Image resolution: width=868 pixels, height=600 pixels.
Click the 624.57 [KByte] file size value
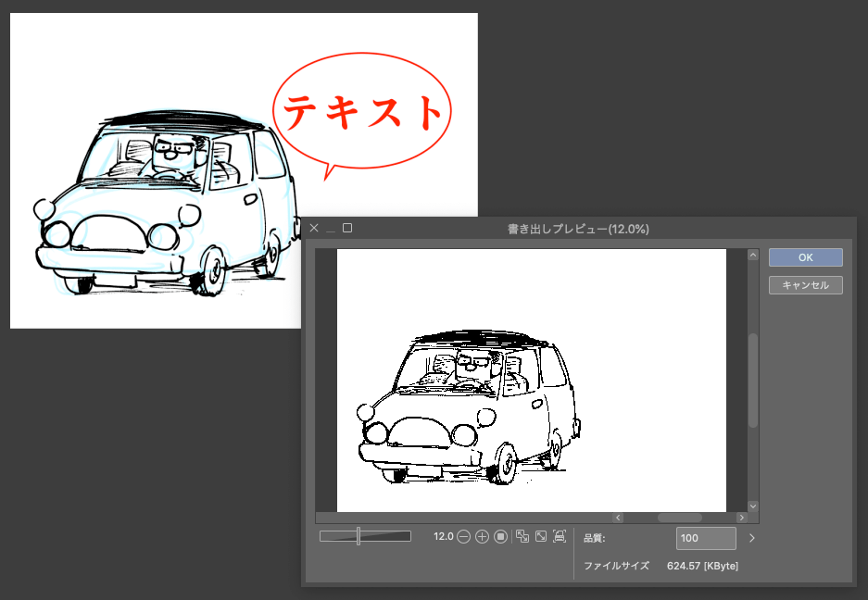coord(702,566)
